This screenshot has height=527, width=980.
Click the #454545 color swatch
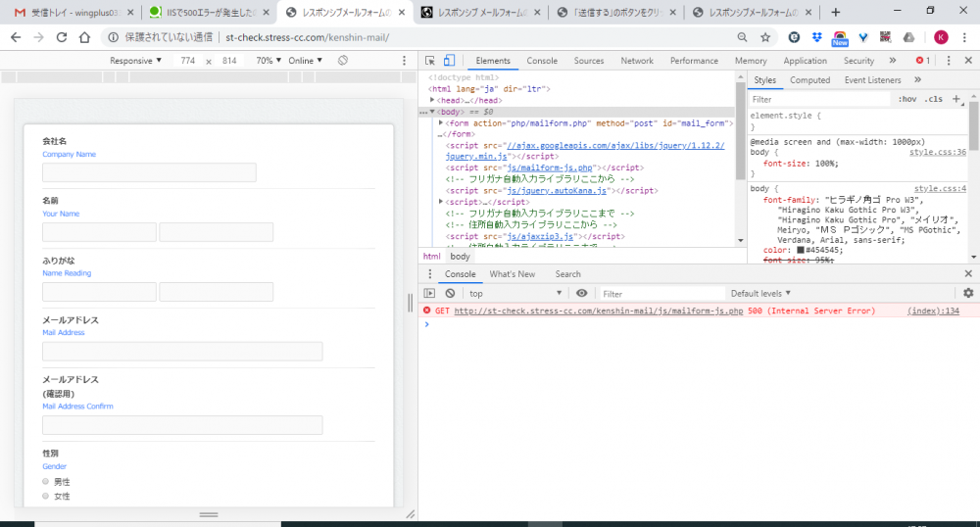tap(800, 250)
